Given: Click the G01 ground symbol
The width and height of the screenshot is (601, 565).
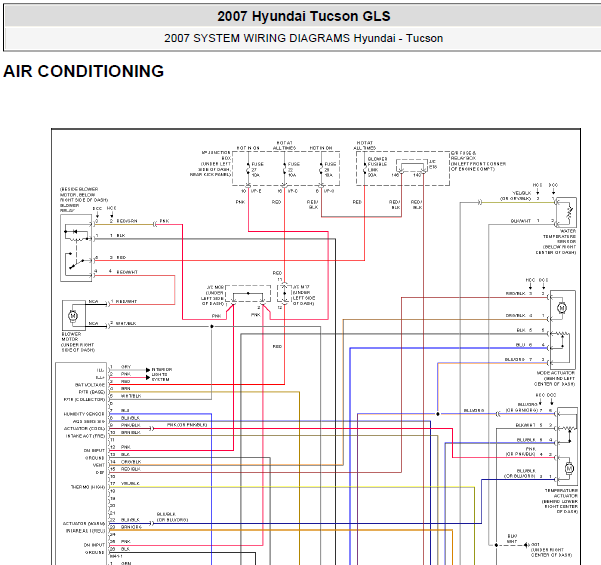Looking at the screenshot, I should click(527, 545).
